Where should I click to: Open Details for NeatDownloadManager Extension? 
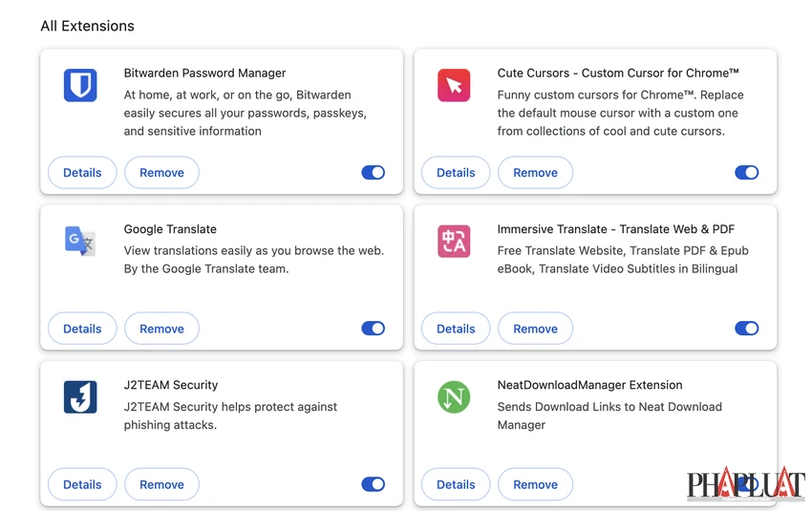click(x=456, y=484)
